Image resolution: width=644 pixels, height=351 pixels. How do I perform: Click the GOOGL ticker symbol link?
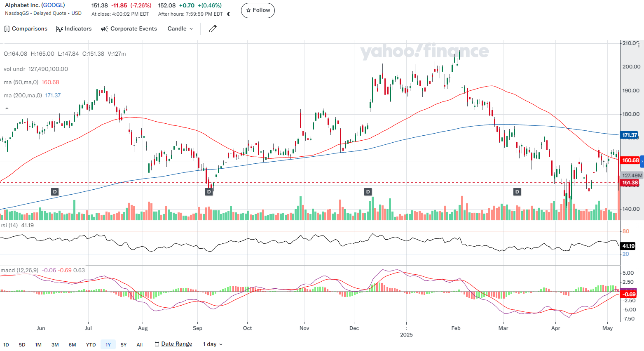(x=53, y=5)
